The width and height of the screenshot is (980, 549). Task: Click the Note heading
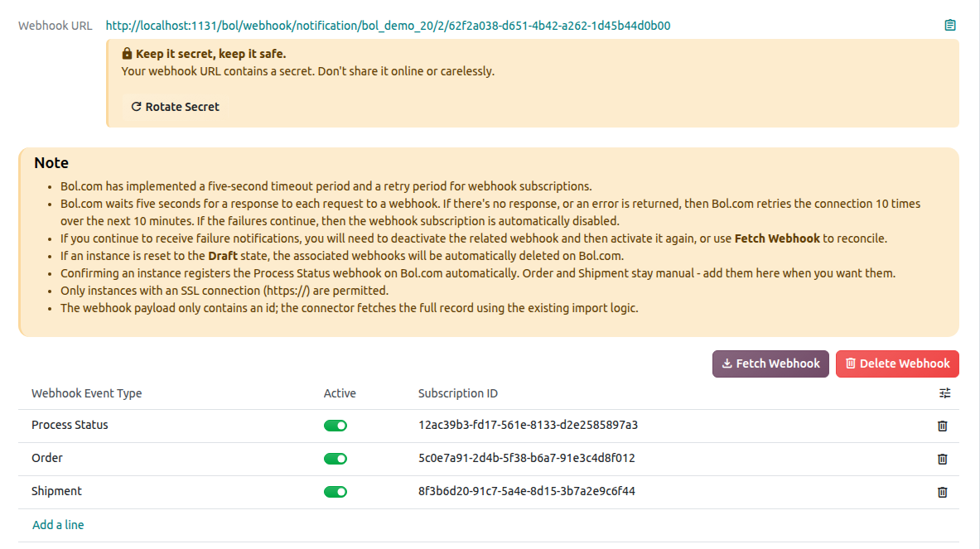tap(51, 163)
